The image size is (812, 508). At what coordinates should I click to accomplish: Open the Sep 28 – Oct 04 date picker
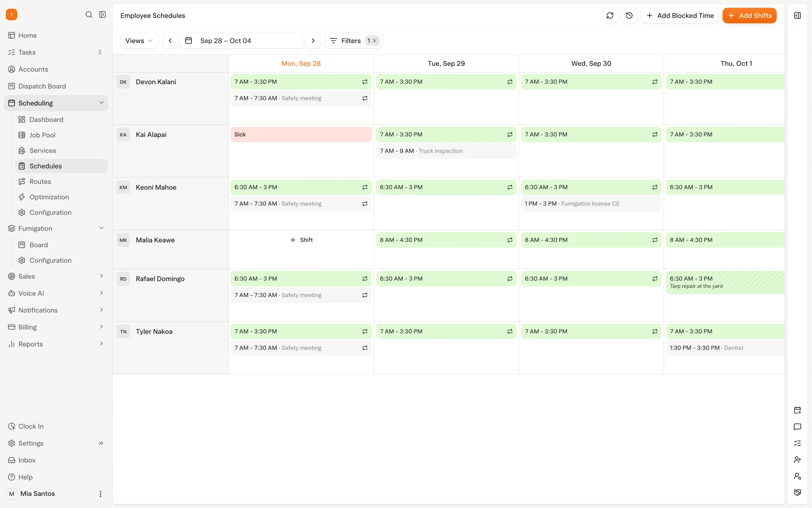click(x=242, y=41)
